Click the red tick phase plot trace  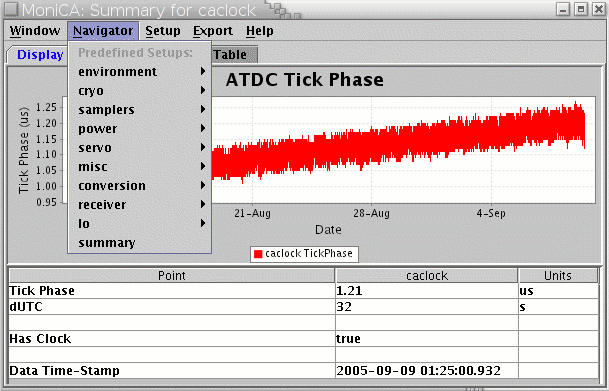pyautogui.click(x=398, y=144)
